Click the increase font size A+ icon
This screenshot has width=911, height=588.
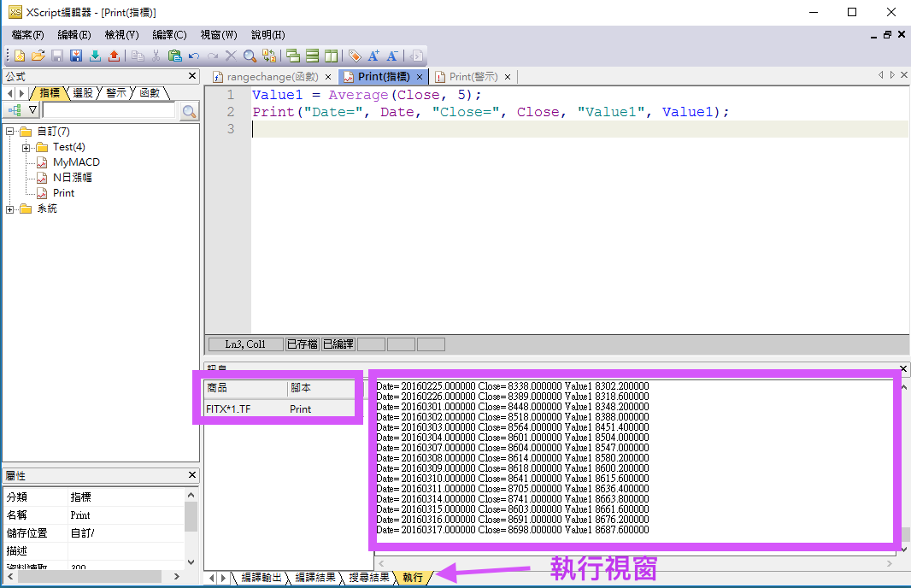tap(373, 56)
